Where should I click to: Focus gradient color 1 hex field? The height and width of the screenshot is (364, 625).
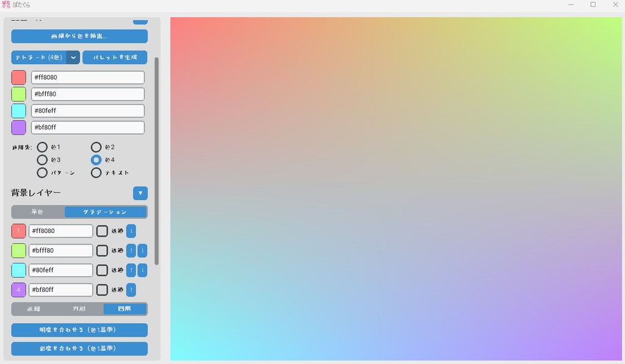61,231
